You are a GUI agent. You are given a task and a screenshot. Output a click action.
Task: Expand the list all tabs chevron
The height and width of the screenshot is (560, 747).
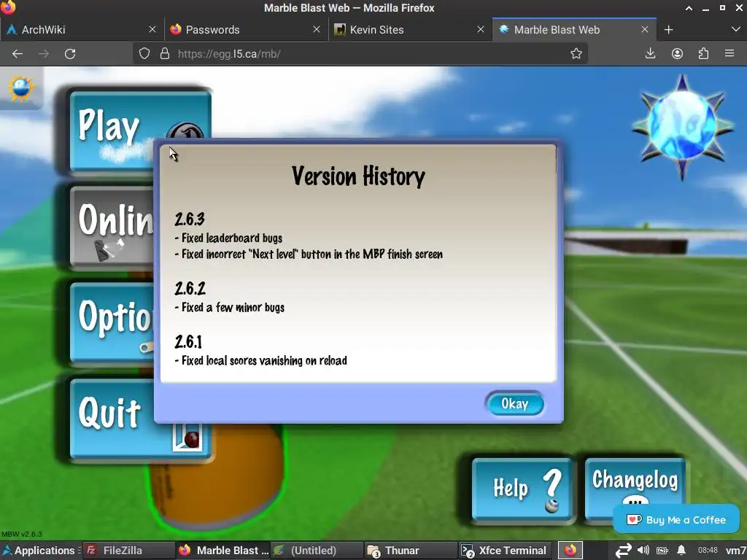coord(735,29)
